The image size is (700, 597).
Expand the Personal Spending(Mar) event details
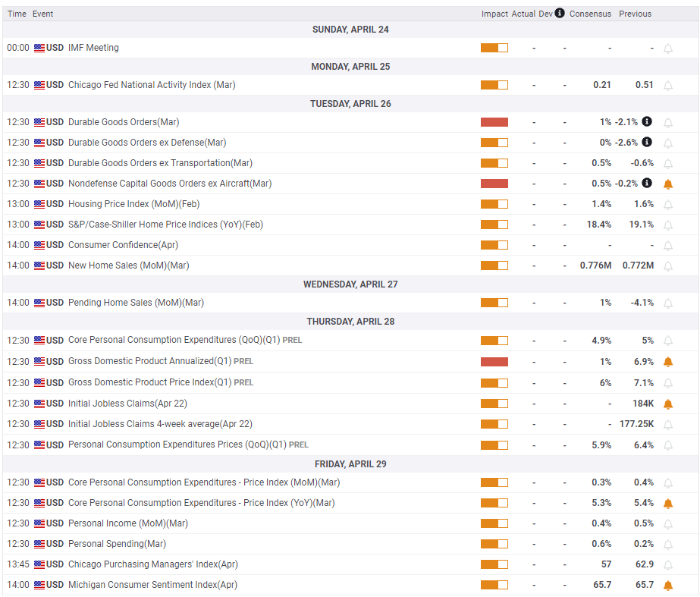[x=350, y=543]
